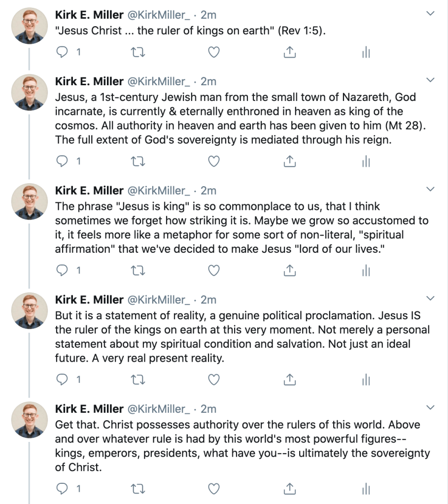Viewport: 448px width, 504px height.
Task: View analytics for "Jesus is king" tweet
Action: (x=366, y=270)
